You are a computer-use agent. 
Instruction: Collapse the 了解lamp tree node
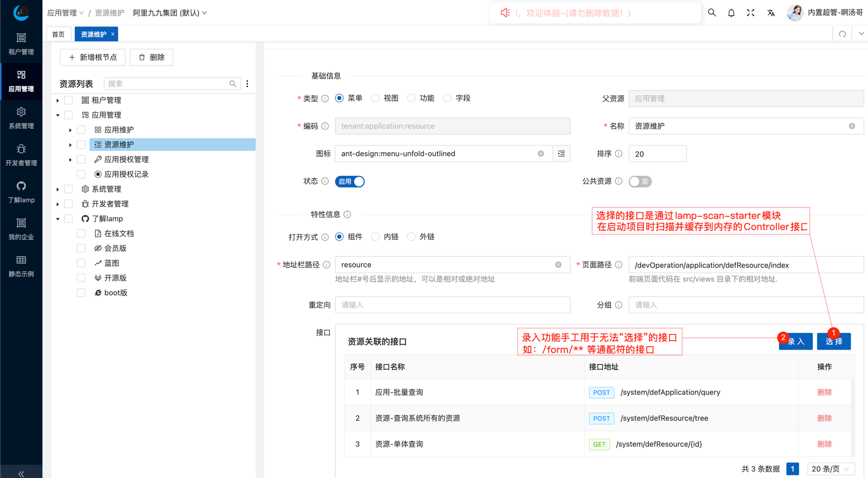click(x=58, y=219)
